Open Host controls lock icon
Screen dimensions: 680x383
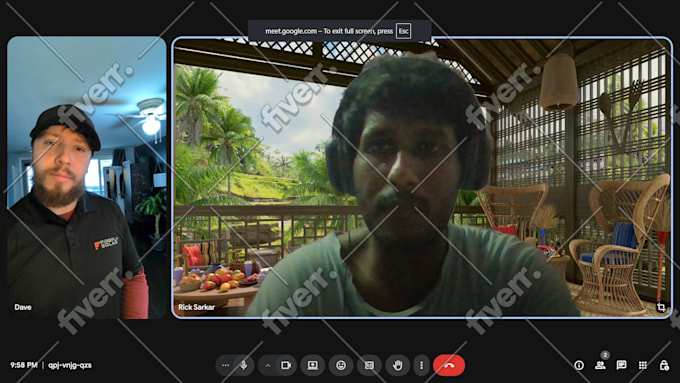(x=664, y=365)
